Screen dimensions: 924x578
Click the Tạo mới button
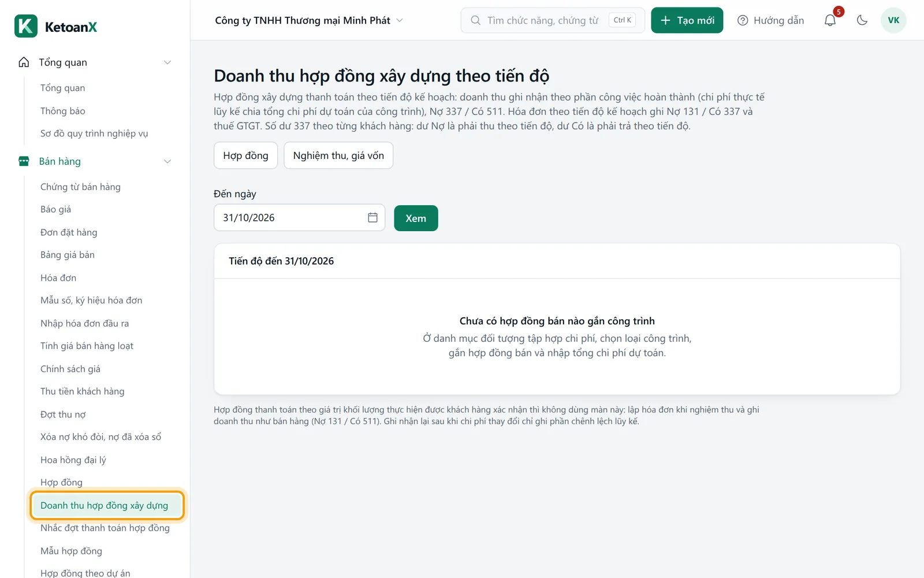point(687,20)
